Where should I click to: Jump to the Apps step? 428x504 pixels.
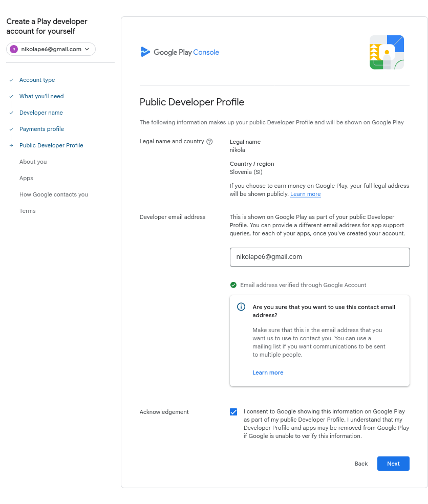[26, 178]
